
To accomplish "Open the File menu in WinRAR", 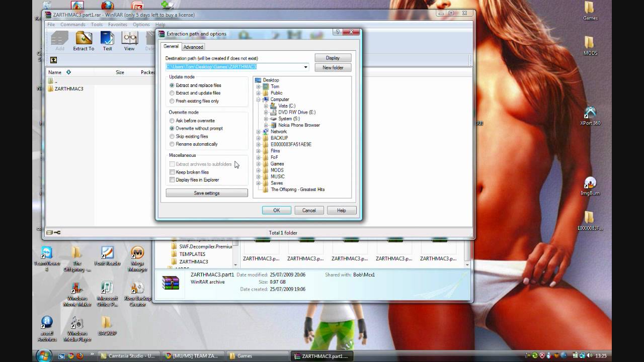I will click(x=51, y=25).
